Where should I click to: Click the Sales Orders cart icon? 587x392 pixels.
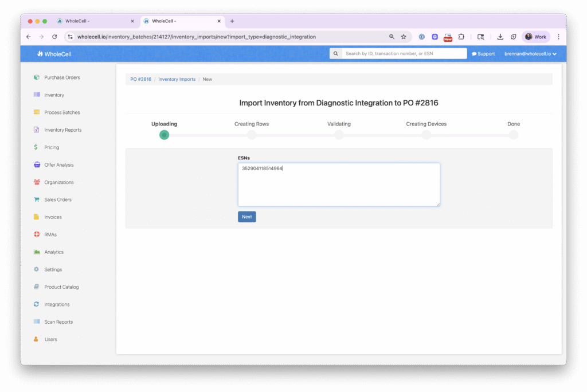tap(36, 200)
